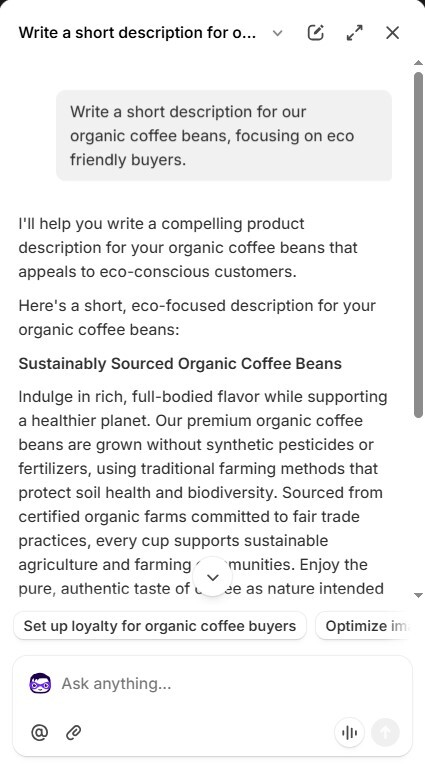The width and height of the screenshot is (425, 765).
Task: Select 'Set up loyalty for organic coffee buyers' suggestion
Action: [160, 626]
